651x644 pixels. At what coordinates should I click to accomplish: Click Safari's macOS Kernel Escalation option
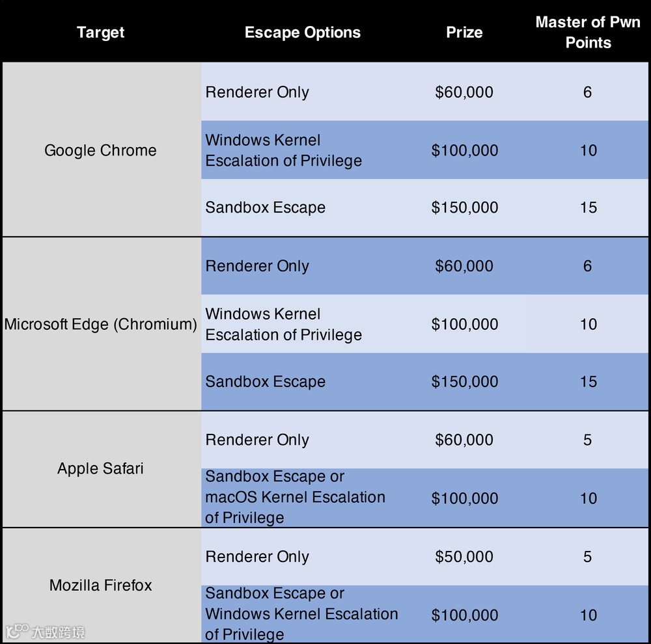[295, 498]
